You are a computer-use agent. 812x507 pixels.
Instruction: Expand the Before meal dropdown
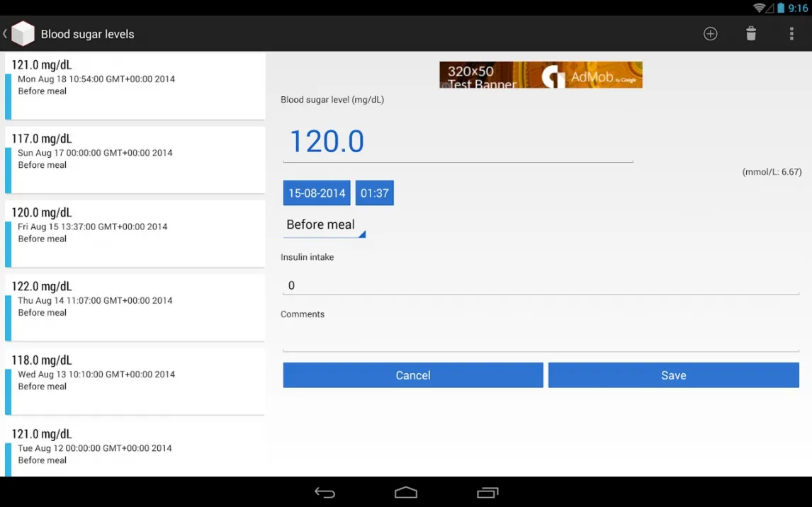[324, 225]
